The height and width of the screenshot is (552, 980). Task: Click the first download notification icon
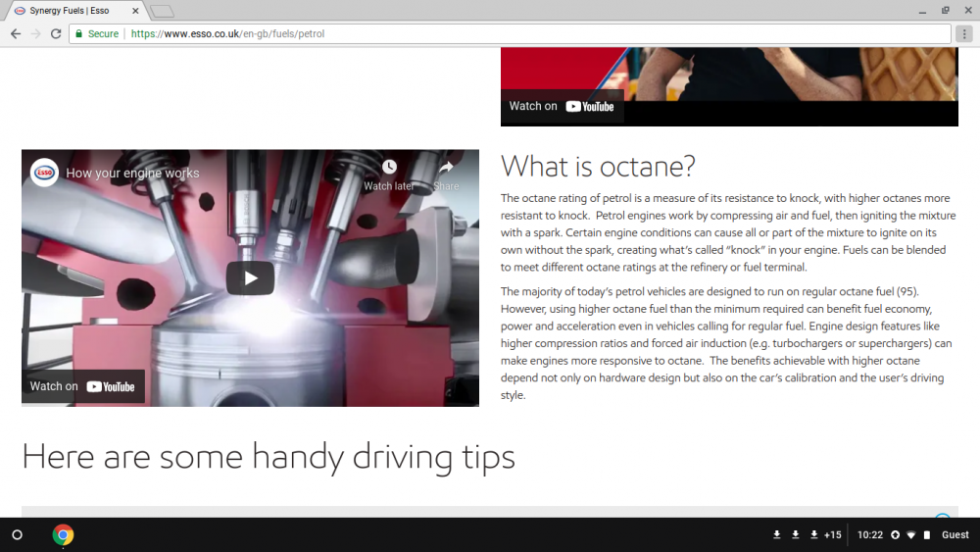[777, 535]
